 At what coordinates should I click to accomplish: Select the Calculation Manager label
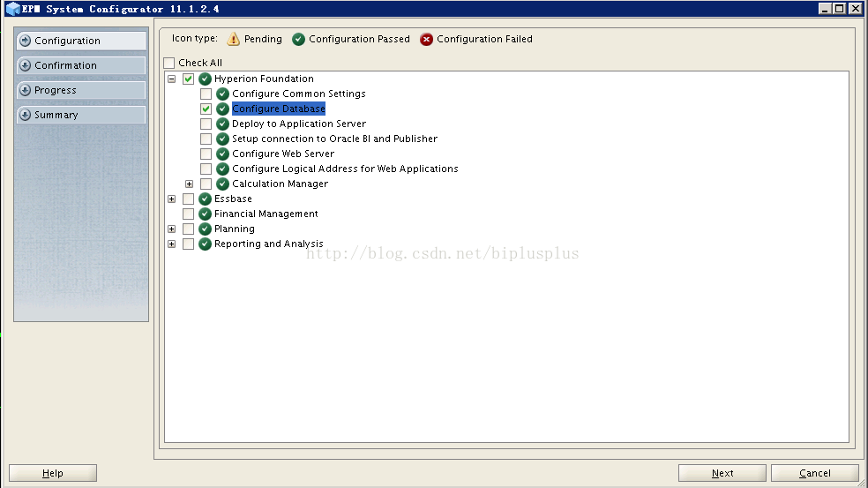tap(281, 184)
